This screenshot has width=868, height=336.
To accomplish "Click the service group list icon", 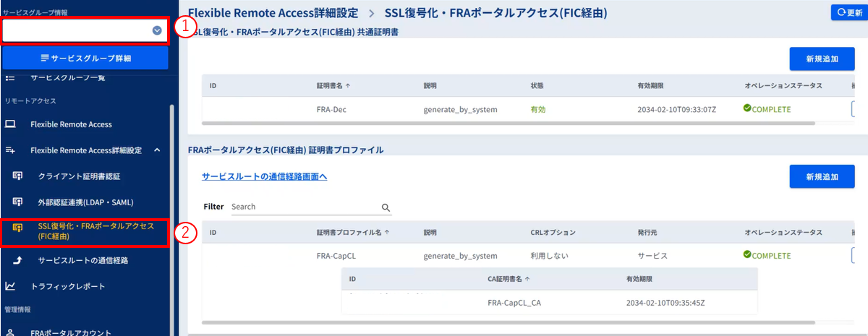I will (x=10, y=77).
